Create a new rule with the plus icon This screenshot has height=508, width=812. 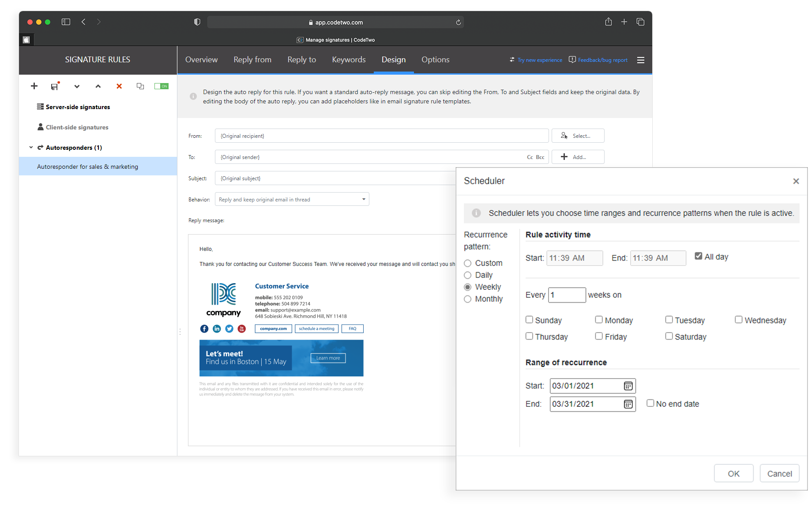coord(34,86)
